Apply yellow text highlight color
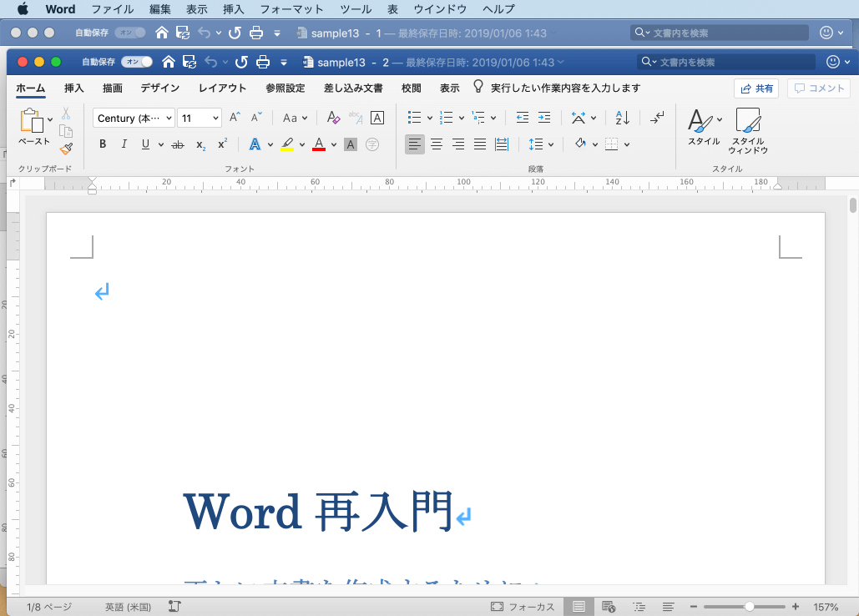 [x=287, y=144]
